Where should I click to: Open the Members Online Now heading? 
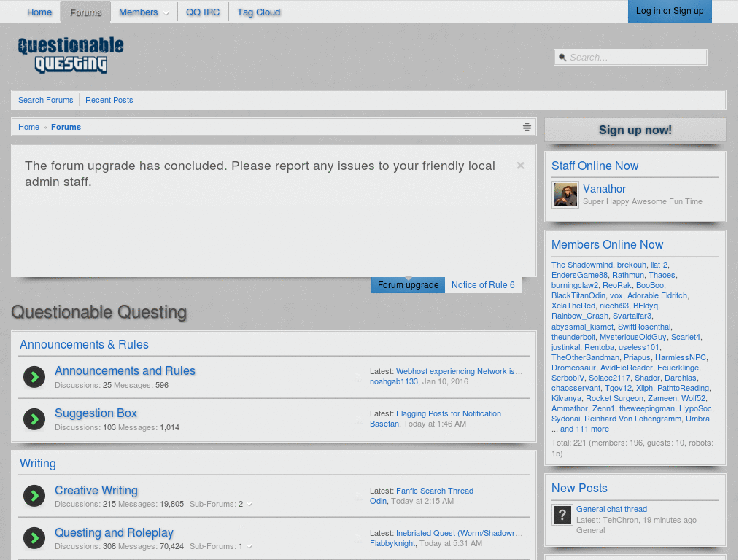(608, 244)
